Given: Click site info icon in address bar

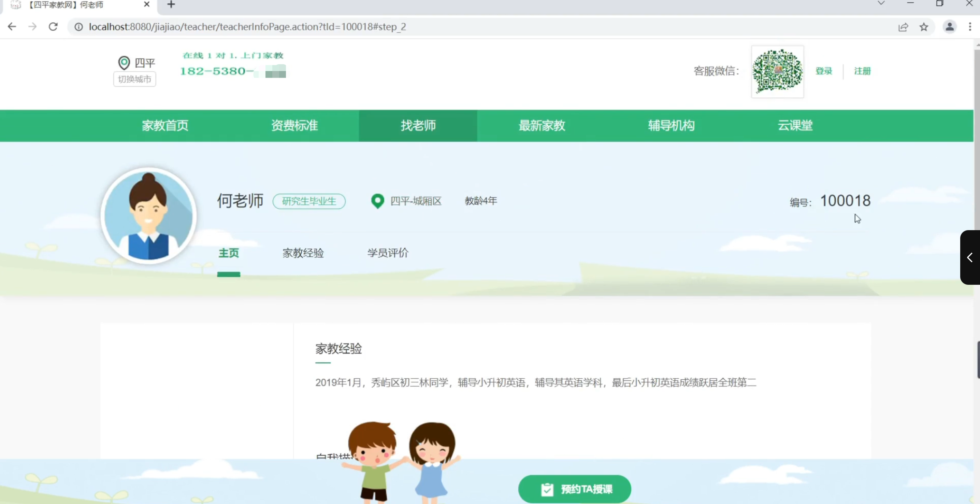Looking at the screenshot, I should [78, 27].
